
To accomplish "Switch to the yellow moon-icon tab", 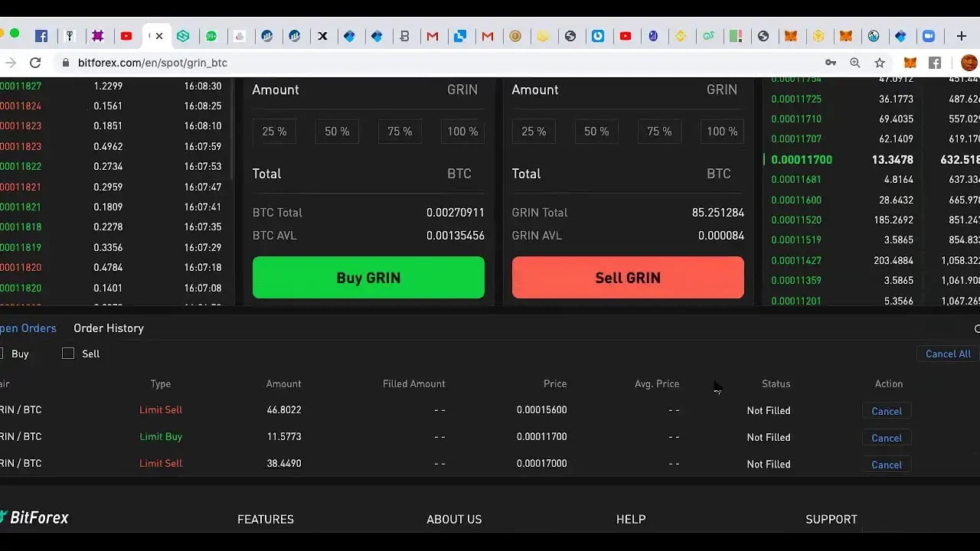I will click(543, 36).
